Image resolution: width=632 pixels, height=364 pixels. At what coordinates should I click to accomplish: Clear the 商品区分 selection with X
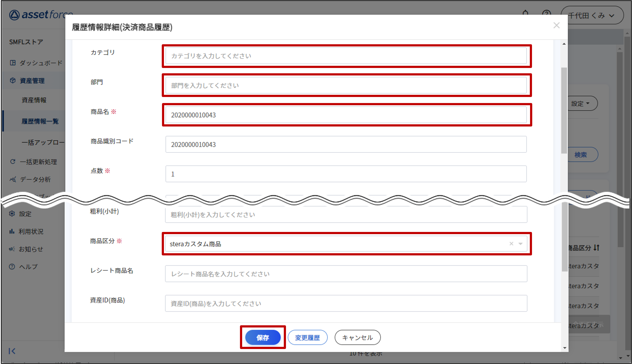coord(511,244)
